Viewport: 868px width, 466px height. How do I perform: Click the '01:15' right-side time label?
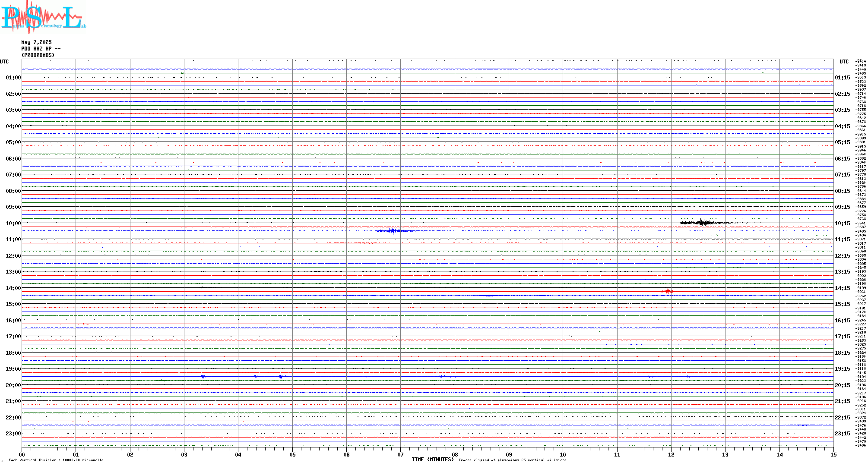[x=843, y=78]
